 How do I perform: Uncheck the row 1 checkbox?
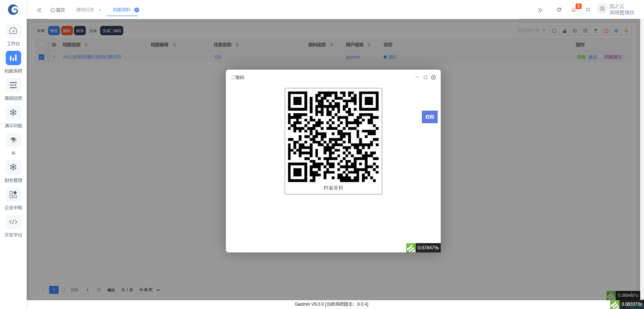pos(42,57)
